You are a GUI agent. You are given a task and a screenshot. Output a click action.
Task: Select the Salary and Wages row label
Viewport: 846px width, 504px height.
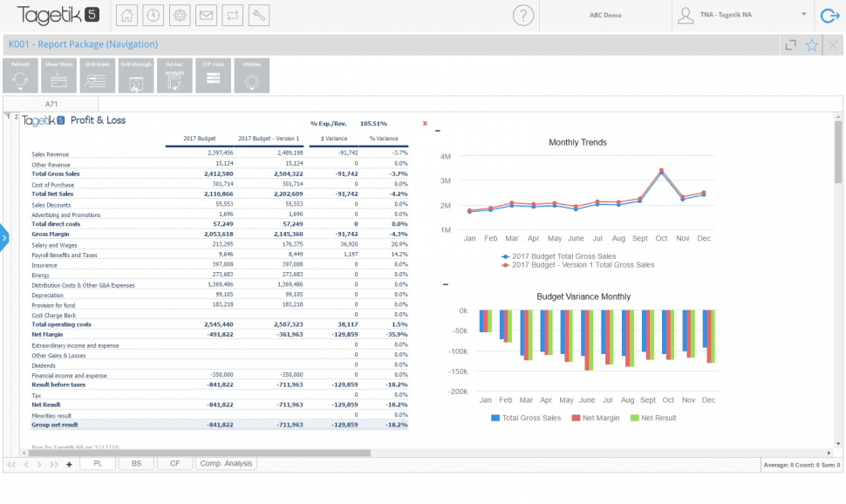54,245
